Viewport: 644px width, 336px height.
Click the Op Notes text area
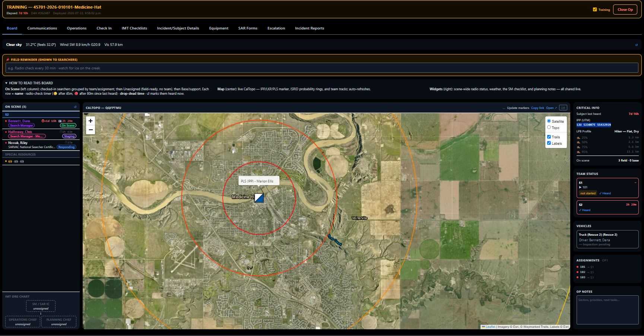(607, 310)
